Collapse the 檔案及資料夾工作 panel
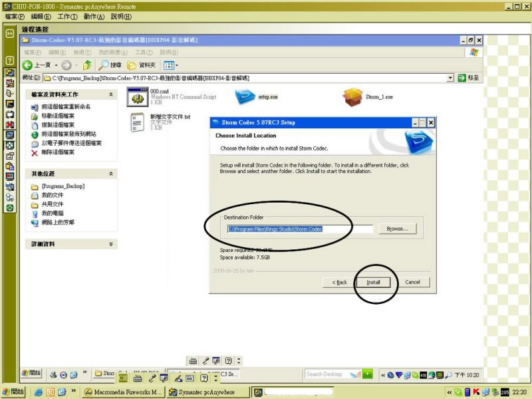This screenshot has width=532, height=399. [x=111, y=94]
